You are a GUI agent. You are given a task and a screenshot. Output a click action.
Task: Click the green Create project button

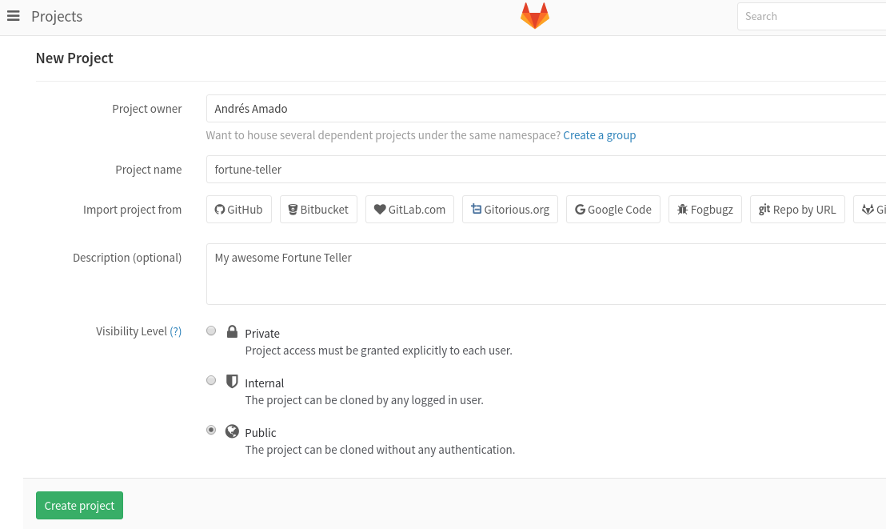tap(79, 505)
